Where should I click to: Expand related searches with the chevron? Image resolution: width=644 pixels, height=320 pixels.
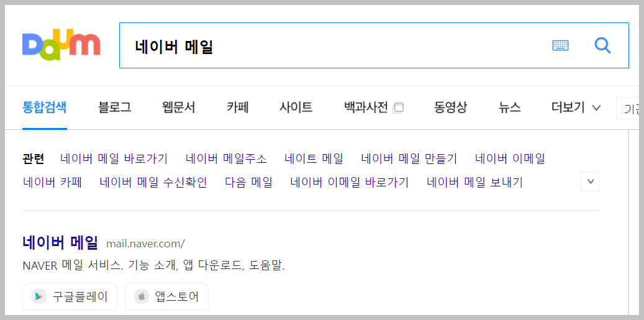[x=590, y=181]
